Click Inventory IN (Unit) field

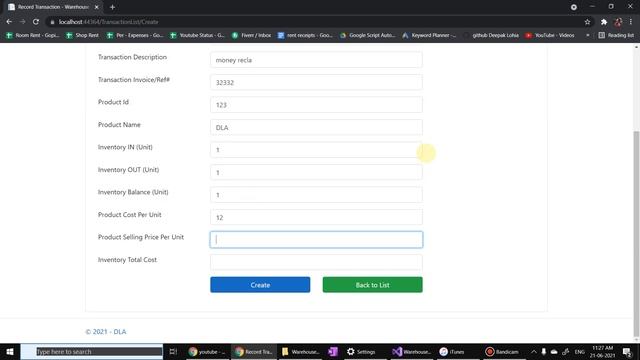click(316, 150)
